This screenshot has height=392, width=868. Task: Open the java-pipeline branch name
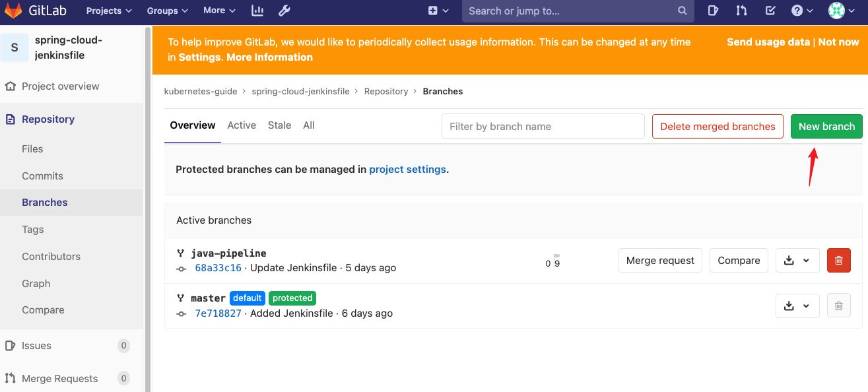(228, 253)
